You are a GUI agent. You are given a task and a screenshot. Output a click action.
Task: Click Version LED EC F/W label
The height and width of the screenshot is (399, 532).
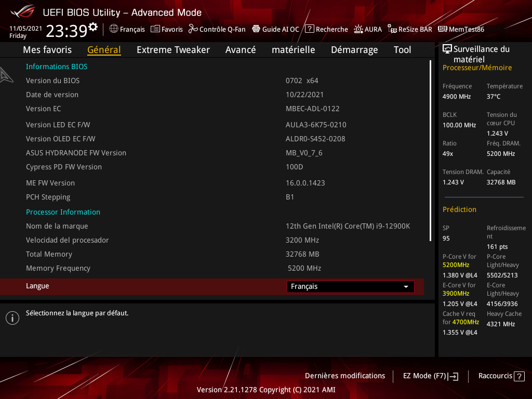(x=58, y=125)
